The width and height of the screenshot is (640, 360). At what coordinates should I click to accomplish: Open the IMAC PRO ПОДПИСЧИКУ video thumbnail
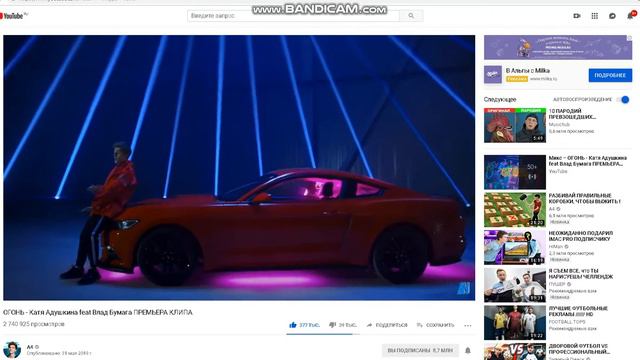point(515,247)
